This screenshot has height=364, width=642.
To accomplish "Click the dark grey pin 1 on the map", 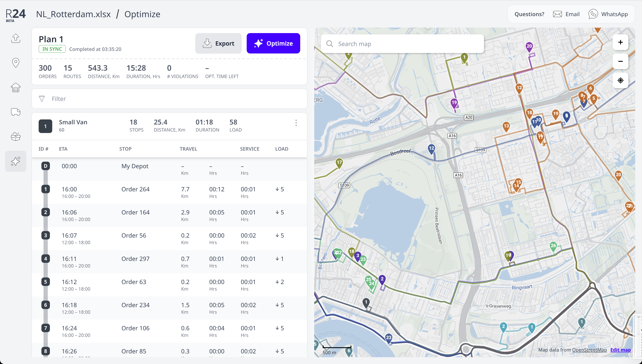I will tap(366, 303).
